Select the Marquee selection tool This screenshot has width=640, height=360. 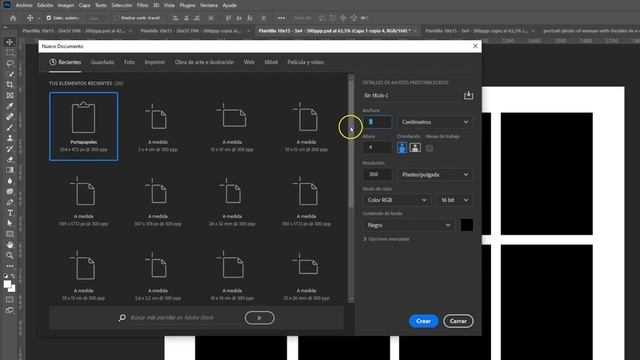tap(10, 53)
